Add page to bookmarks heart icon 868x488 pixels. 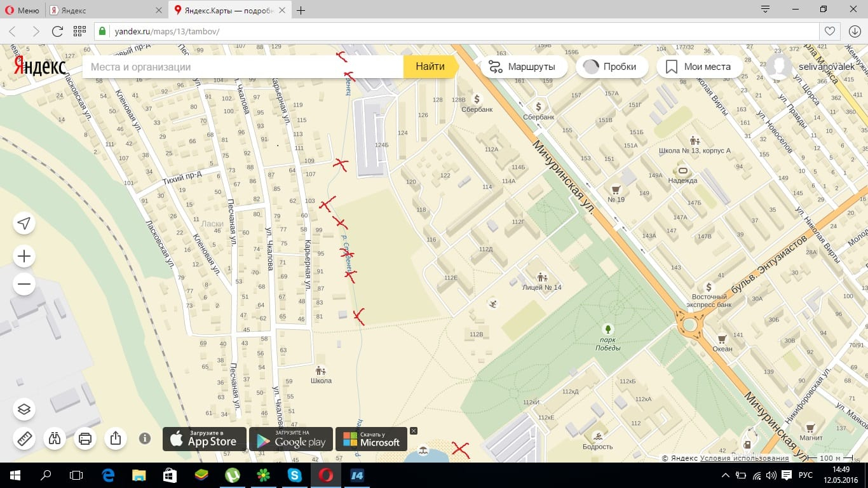click(829, 31)
